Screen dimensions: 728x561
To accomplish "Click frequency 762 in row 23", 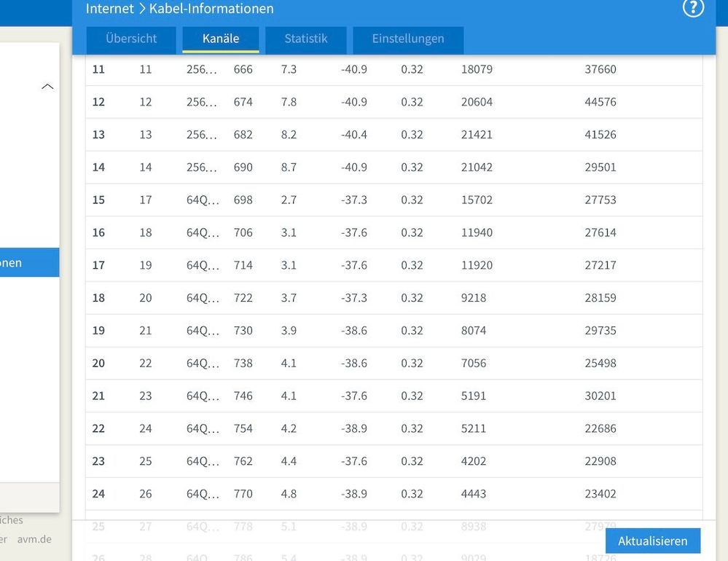I will (x=243, y=461).
